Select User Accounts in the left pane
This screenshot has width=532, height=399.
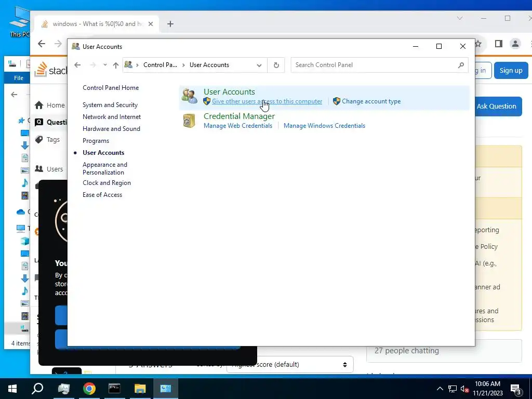pyautogui.click(x=103, y=153)
